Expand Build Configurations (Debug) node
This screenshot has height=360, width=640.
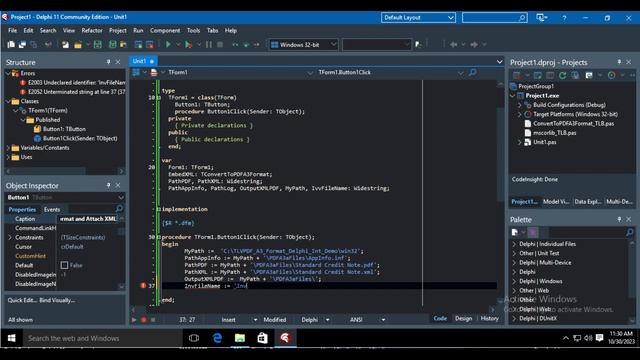tap(520, 105)
